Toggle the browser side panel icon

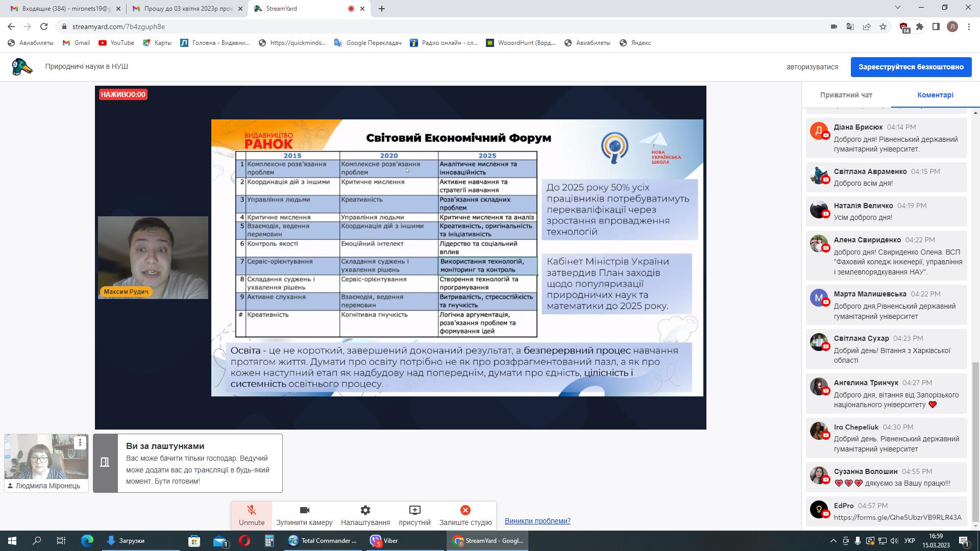pos(936,27)
